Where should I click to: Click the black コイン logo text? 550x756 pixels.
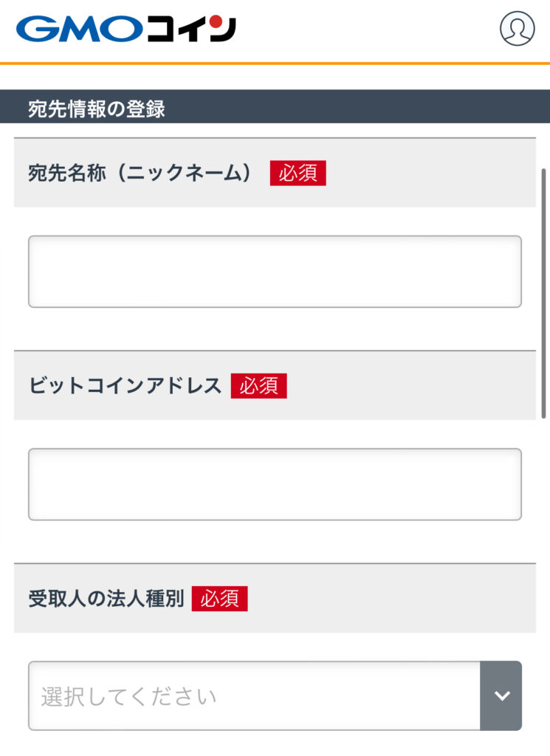(x=190, y=30)
